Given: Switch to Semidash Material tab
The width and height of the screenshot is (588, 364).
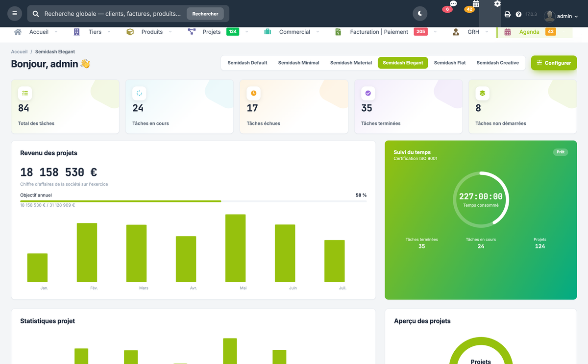Looking at the screenshot, I should (x=351, y=63).
